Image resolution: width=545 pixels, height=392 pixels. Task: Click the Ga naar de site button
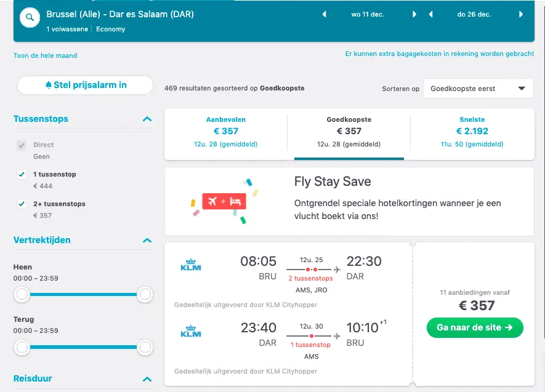tap(475, 327)
